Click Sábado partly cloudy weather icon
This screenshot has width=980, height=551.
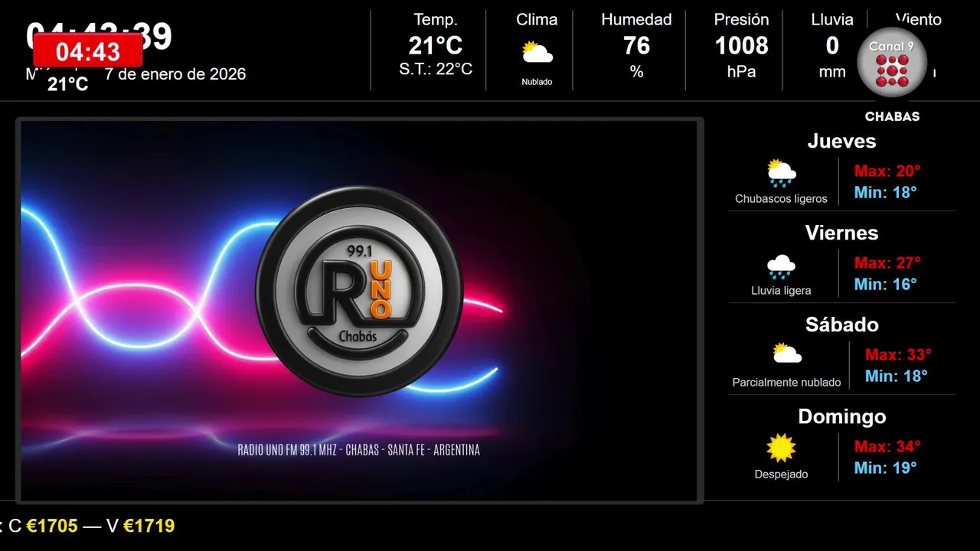[x=786, y=353]
